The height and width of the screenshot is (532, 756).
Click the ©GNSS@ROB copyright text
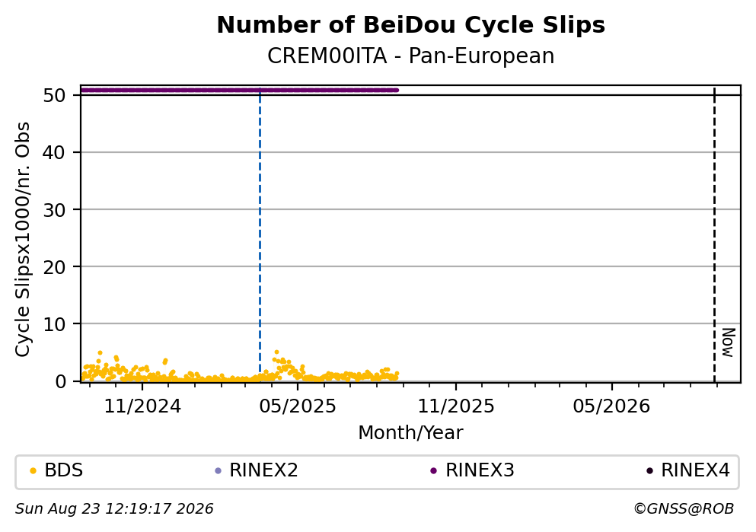pos(684,509)
